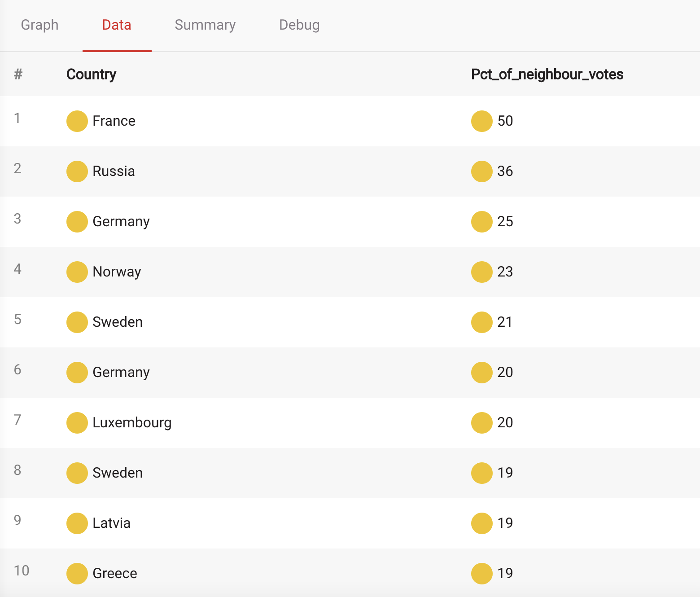The height and width of the screenshot is (597, 700).
Task: Click the yellow dot next to value 50
Action: point(482,121)
